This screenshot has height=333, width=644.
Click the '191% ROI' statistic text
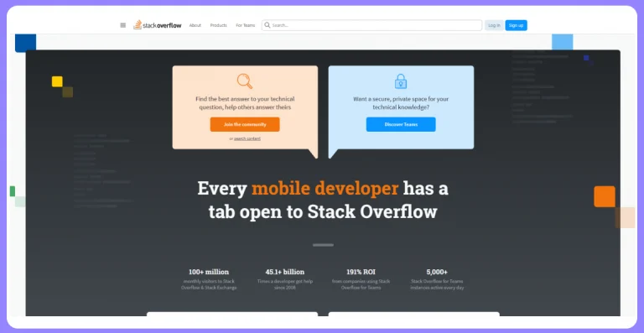point(361,272)
